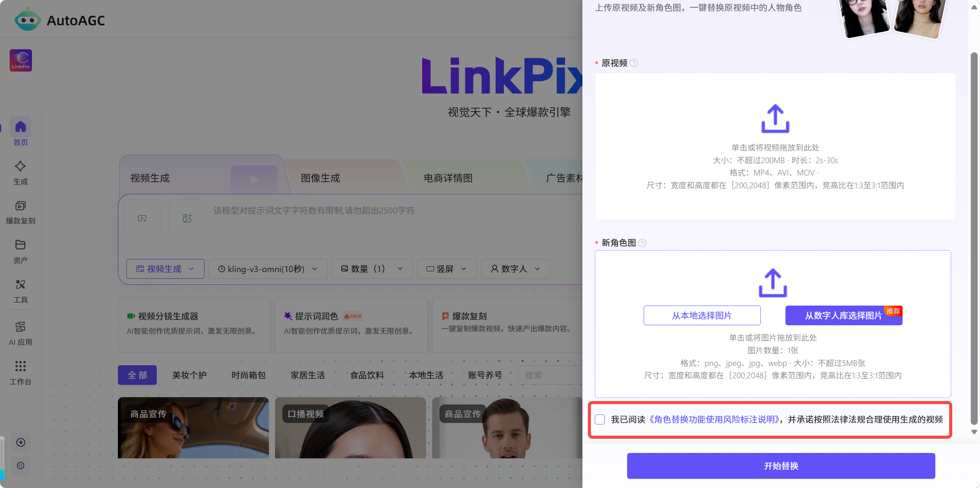Click the 开始替换 button
Screen dimensions: 980x488
781,466
